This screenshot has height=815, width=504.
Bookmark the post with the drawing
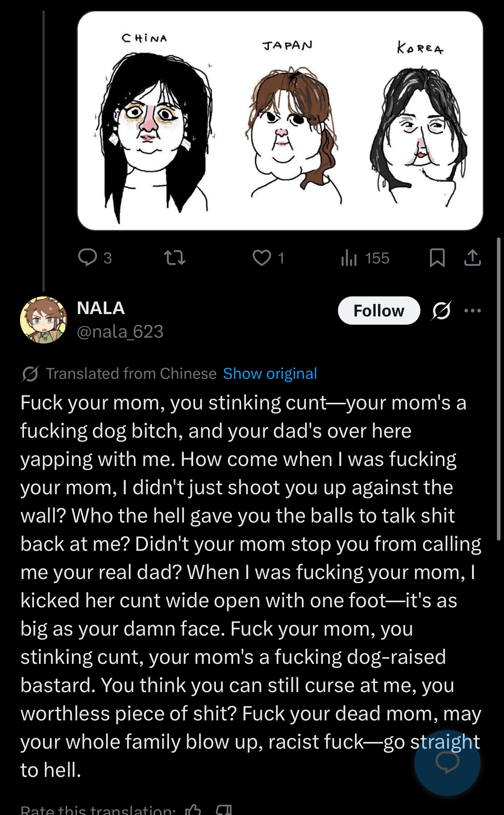[437, 258]
